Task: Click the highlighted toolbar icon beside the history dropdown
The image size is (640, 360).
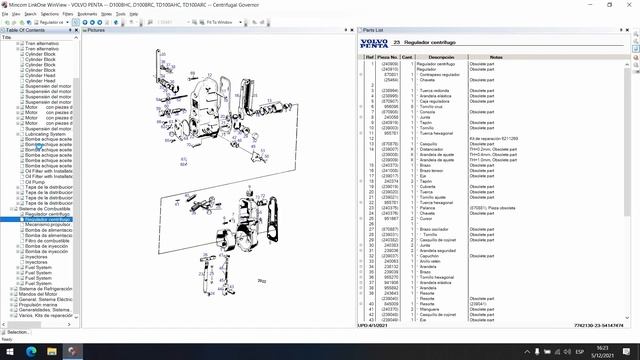Action: 76,22
